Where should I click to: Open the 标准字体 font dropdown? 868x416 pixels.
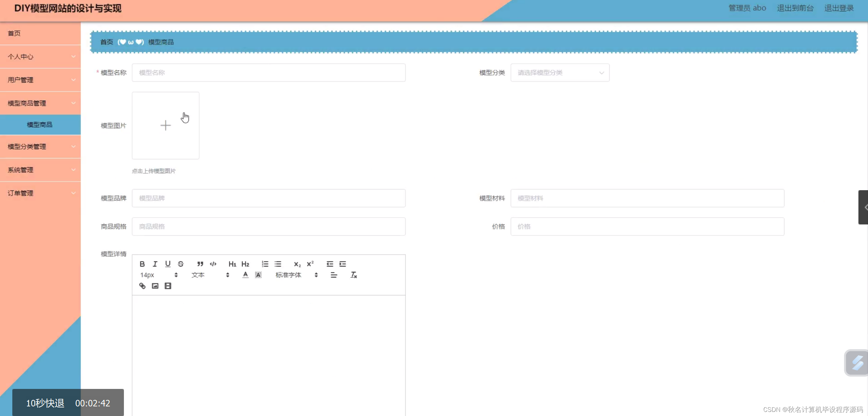(297, 275)
